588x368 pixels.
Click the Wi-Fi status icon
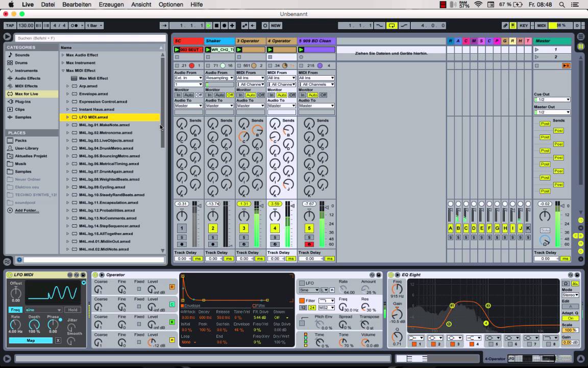(x=478, y=5)
